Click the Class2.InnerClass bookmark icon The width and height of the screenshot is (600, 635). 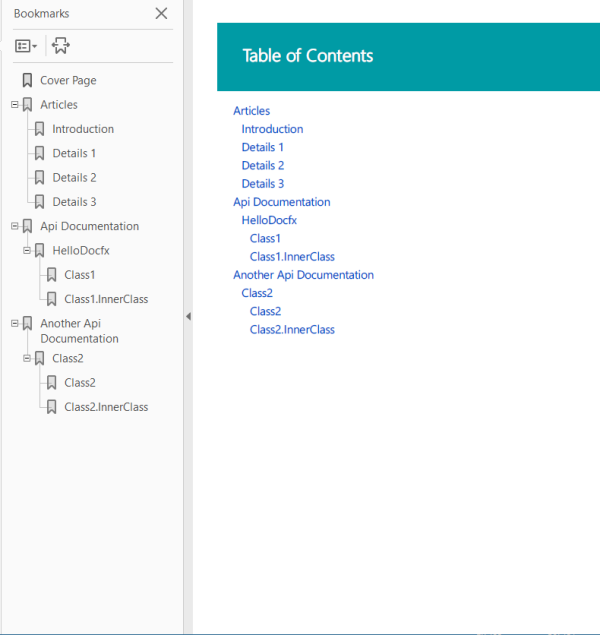pyautogui.click(x=51, y=407)
